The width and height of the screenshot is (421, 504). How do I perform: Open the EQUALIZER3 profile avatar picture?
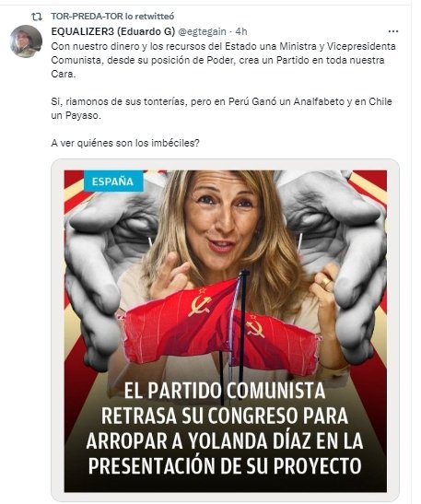click(x=26, y=41)
